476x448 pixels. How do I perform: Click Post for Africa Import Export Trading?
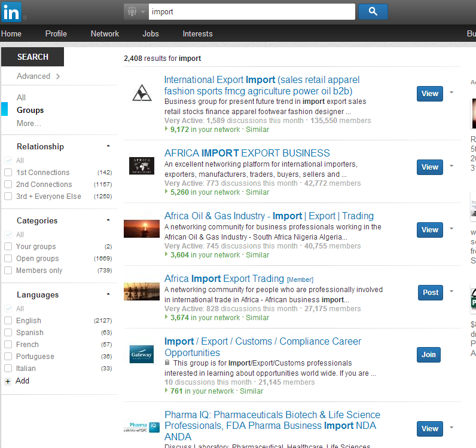(431, 293)
